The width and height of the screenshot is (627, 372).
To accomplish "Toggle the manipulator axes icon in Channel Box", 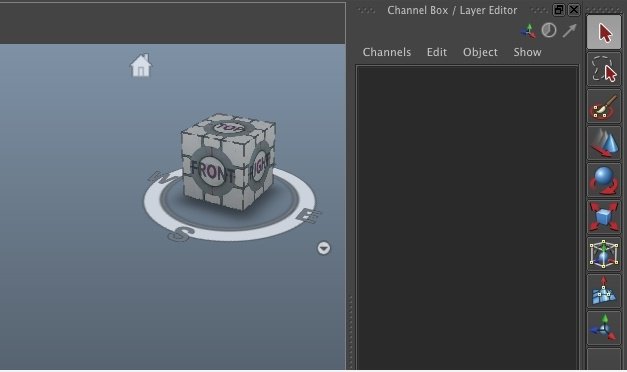I will 528,31.
